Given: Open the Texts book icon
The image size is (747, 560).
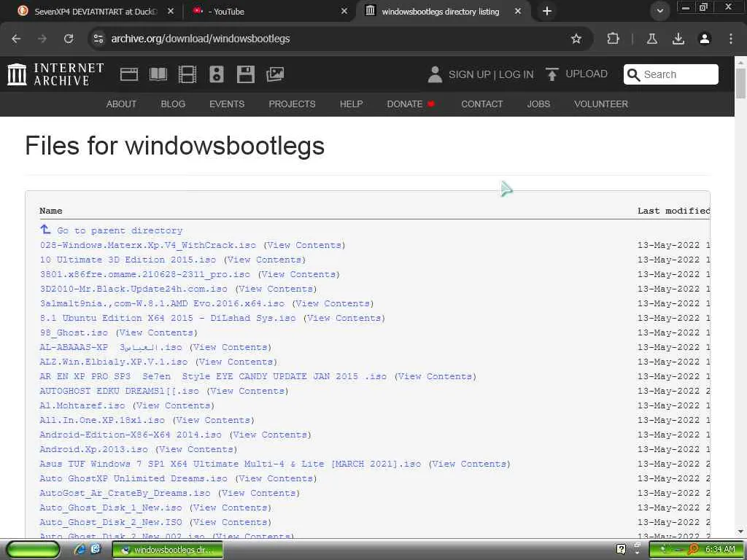Looking at the screenshot, I should click(x=158, y=74).
